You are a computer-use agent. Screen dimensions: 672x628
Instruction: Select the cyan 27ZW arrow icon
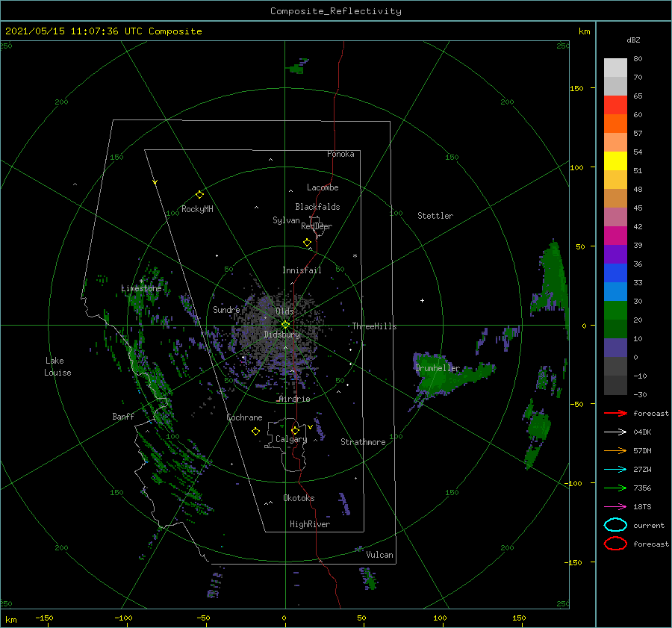(x=615, y=470)
